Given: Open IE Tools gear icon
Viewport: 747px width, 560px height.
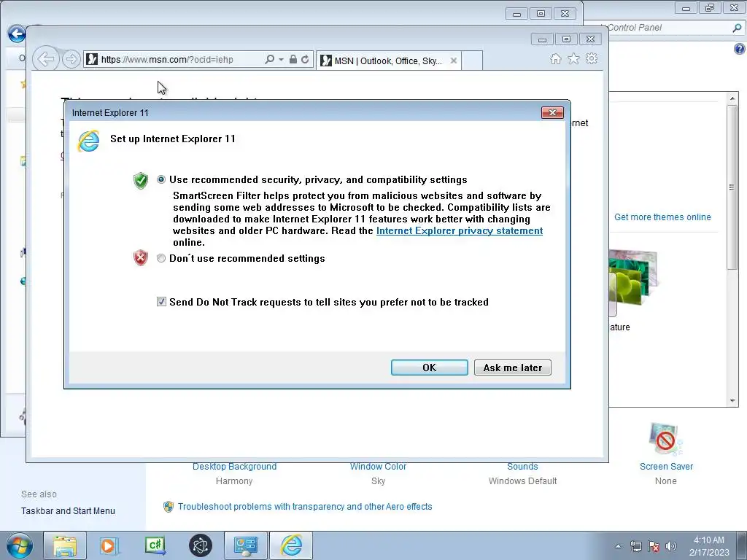Looking at the screenshot, I should (x=592, y=58).
